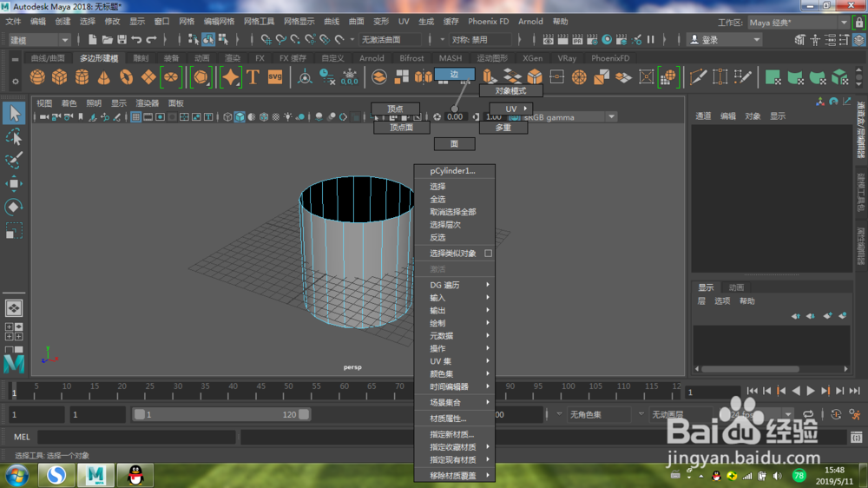
Task: Create a polygon torus from shelf
Action: click(x=126, y=77)
